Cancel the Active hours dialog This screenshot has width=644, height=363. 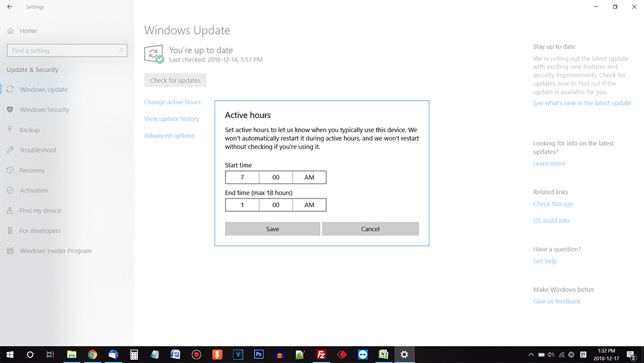click(x=370, y=229)
